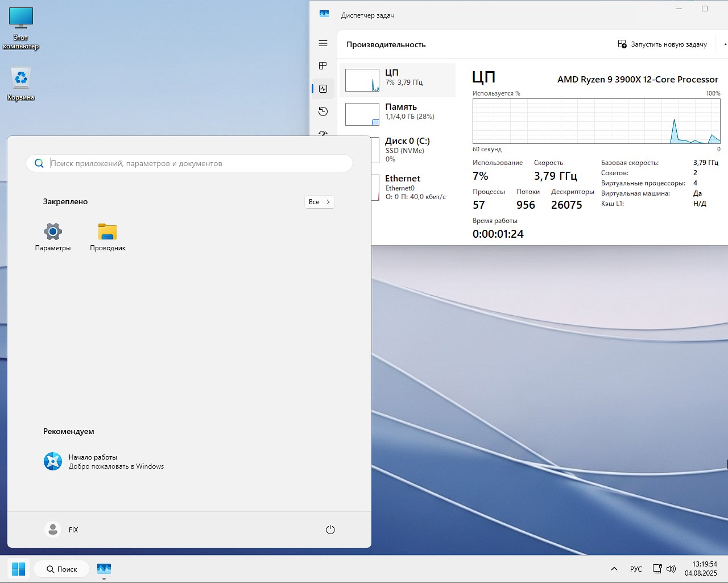
Task: Click the Сокетов label
Action: [615, 173]
